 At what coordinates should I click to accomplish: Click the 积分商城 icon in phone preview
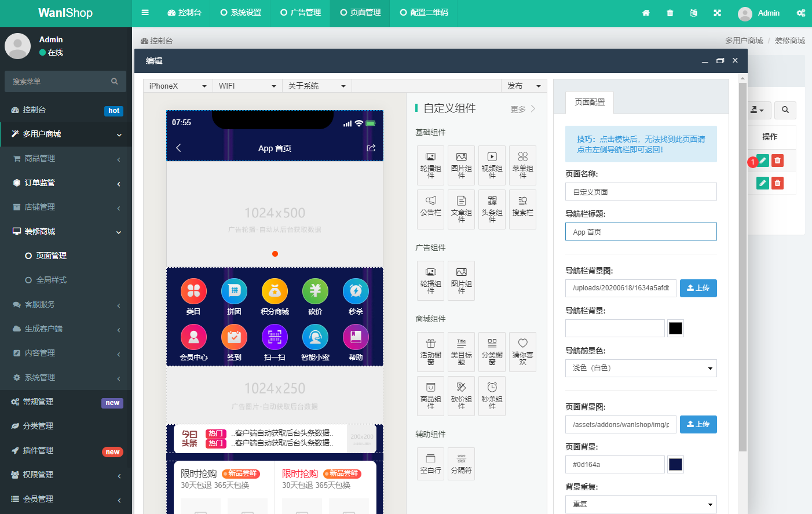(x=275, y=291)
